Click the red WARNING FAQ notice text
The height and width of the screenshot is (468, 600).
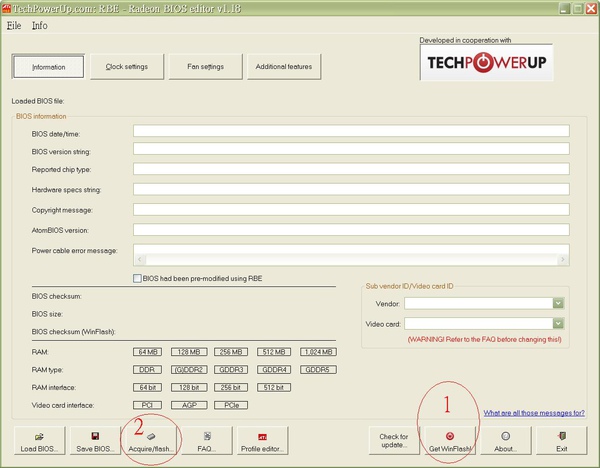click(484, 339)
